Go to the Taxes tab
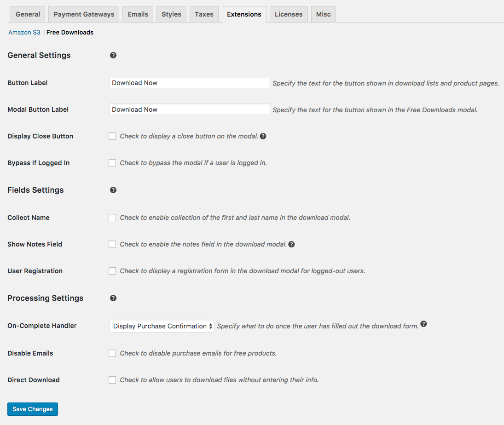 point(204,14)
